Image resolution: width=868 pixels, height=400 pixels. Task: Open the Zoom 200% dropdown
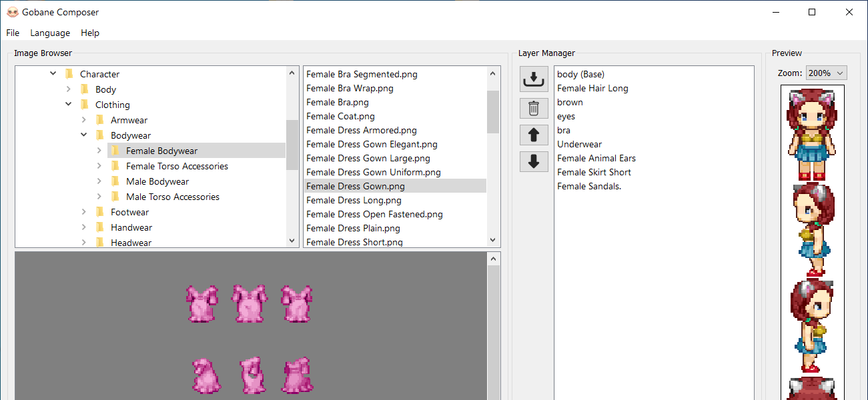click(826, 73)
